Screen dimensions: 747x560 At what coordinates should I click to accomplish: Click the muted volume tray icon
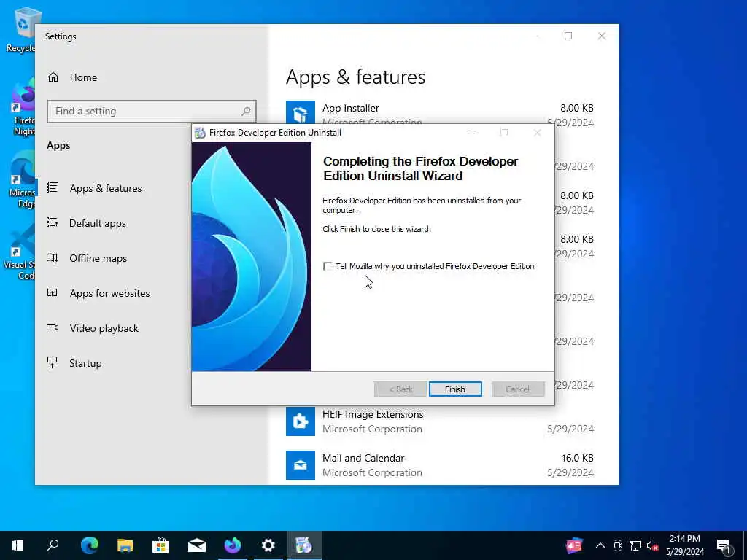click(x=652, y=545)
